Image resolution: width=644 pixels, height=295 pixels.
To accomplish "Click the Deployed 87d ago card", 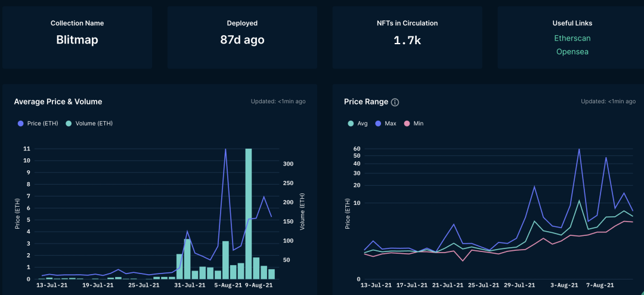I will [x=242, y=37].
